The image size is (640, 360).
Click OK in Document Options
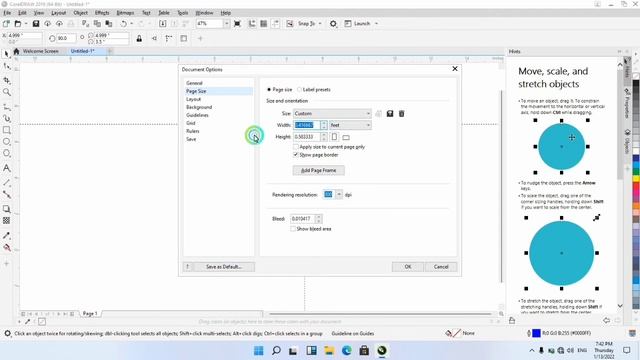point(408,267)
